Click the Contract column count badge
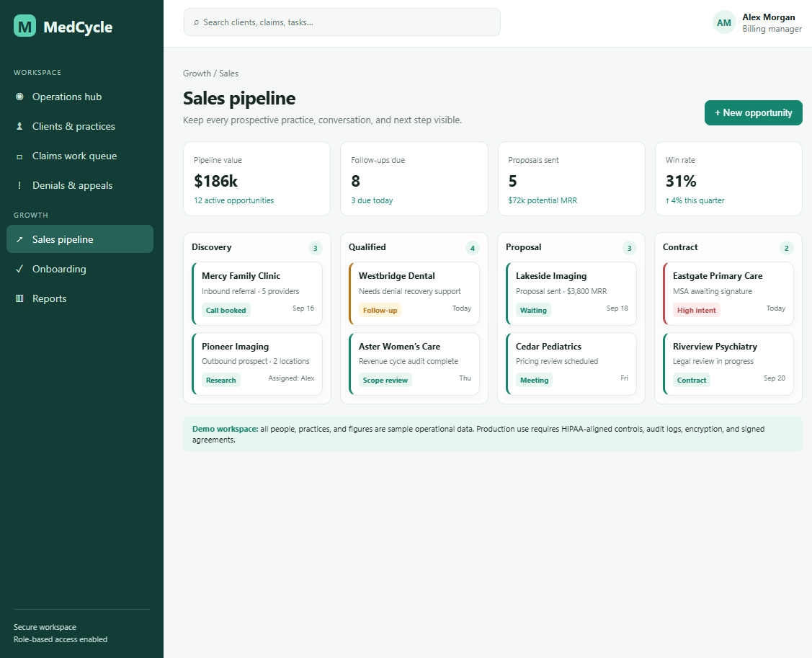The height and width of the screenshot is (658, 812). click(x=786, y=248)
